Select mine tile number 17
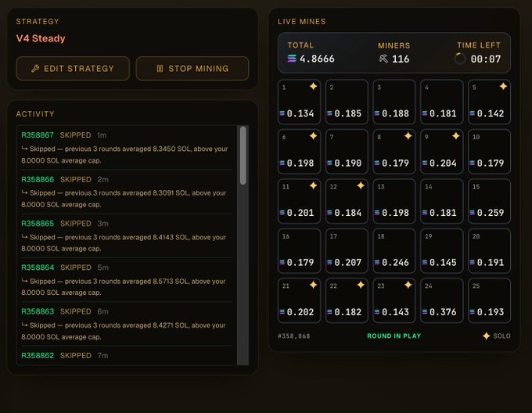 347,251
